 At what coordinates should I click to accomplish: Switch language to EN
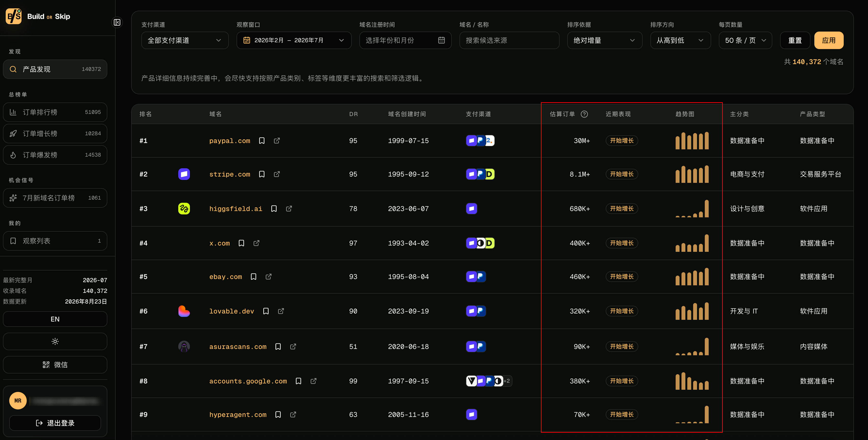[55, 319]
